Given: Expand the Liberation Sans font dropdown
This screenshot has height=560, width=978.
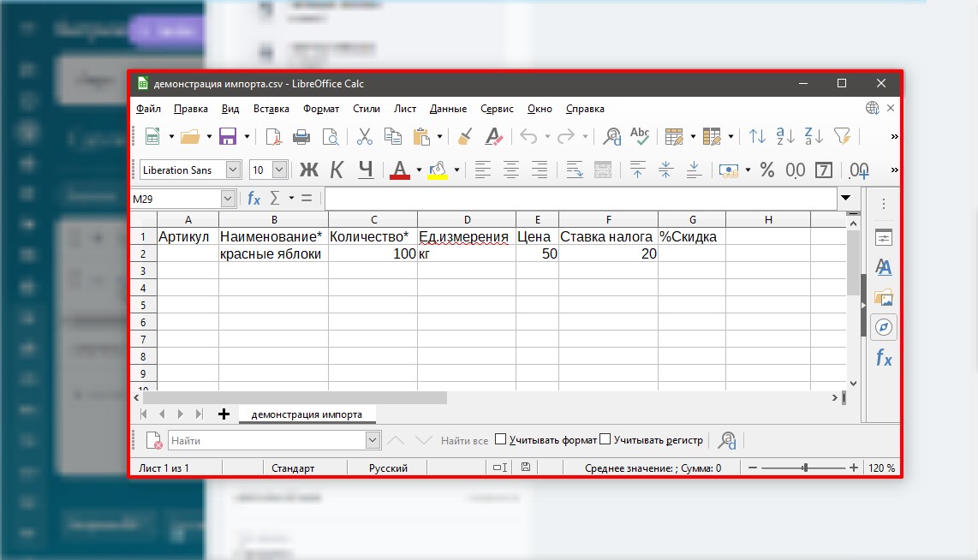Looking at the screenshot, I should pyautogui.click(x=233, y=170).
